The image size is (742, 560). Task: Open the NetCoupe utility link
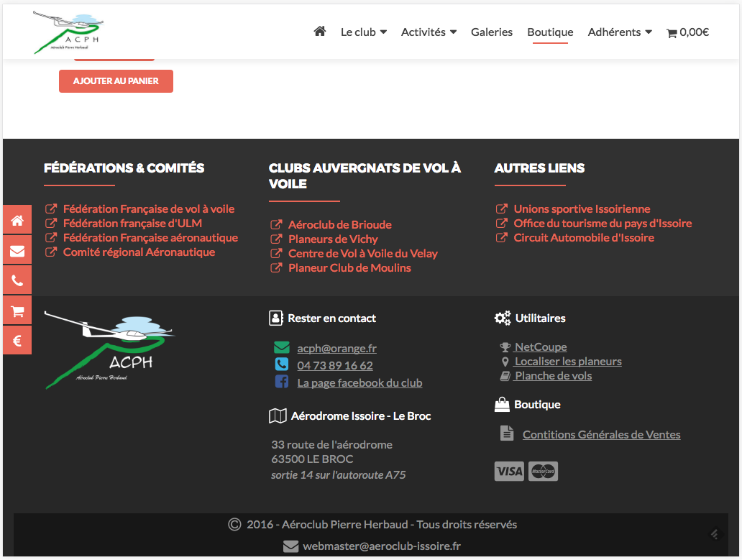pyautogui.click(x=541, y=347)
